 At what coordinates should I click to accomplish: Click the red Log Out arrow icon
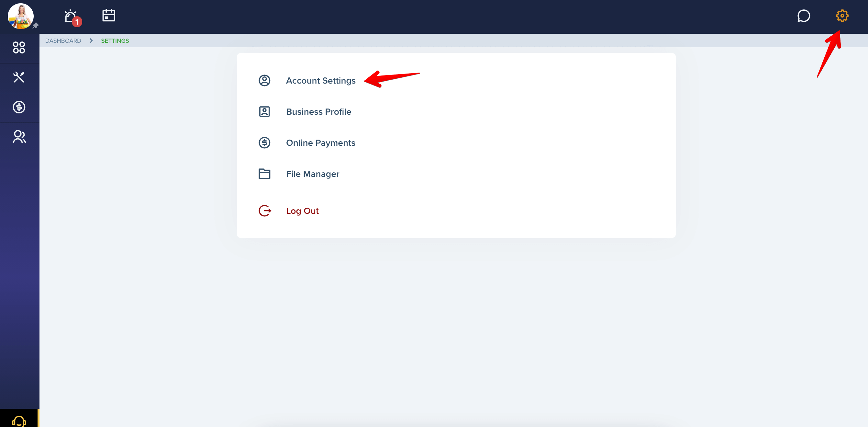[x=265, y=211]
